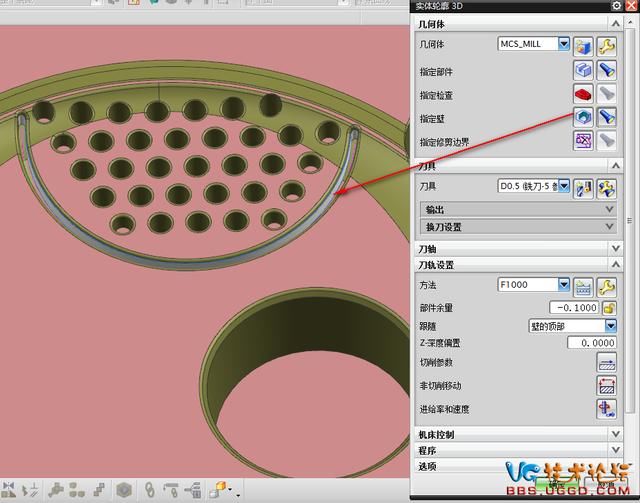The width and height of the screenshot is (640, 503).
Task: Click the stair-step blocks icon in bottom toolbar
Action: tap(99, 489)
